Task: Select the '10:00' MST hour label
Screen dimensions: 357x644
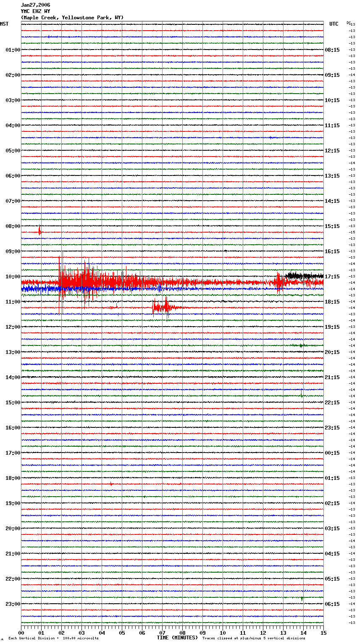Action: pyautogui.click(x=13, y=277)
